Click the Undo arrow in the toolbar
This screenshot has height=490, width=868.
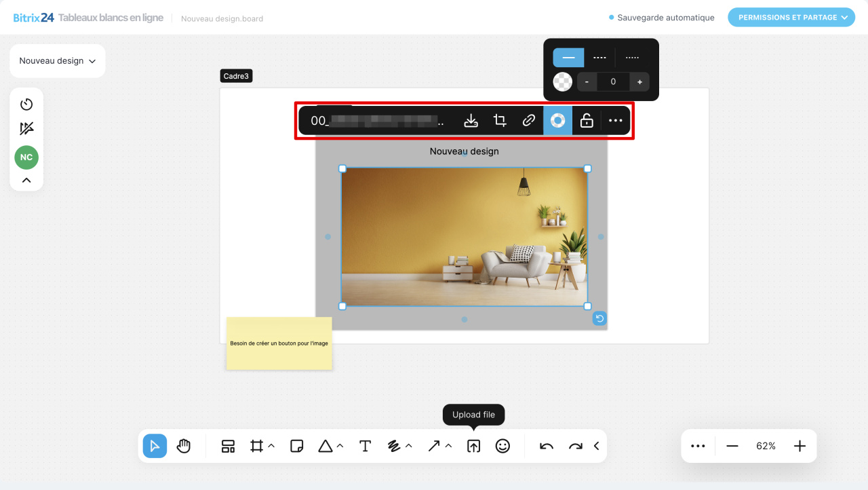click(546, 446)
